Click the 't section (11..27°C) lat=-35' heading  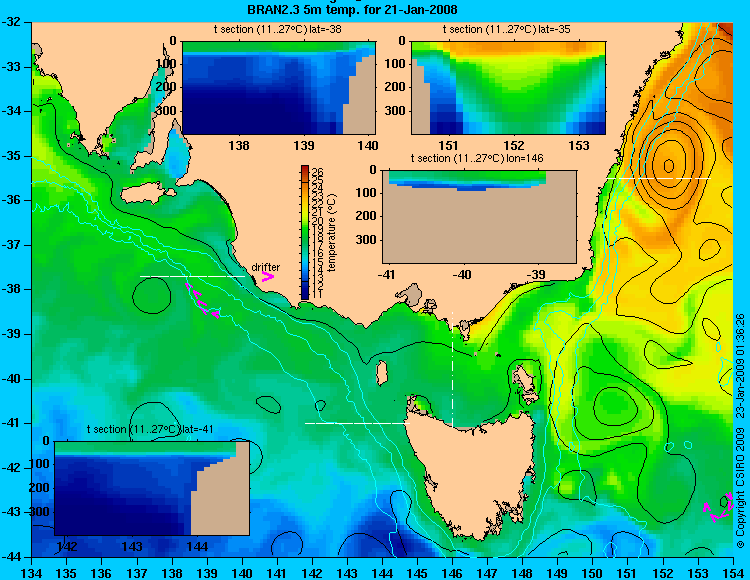click(x=507, y=29)
